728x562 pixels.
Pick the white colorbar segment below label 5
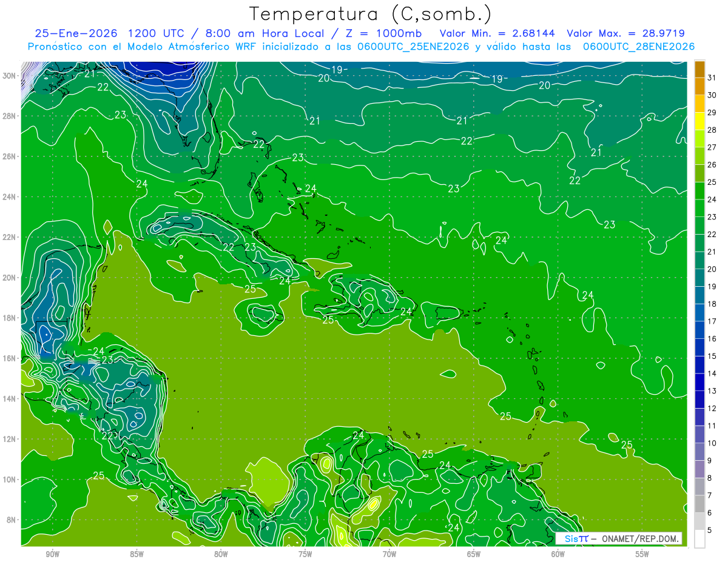pos(699,538)
